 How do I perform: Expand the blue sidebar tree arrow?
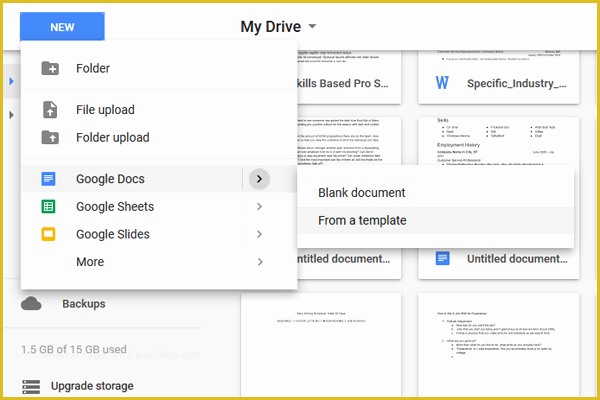tap(11, 81)
